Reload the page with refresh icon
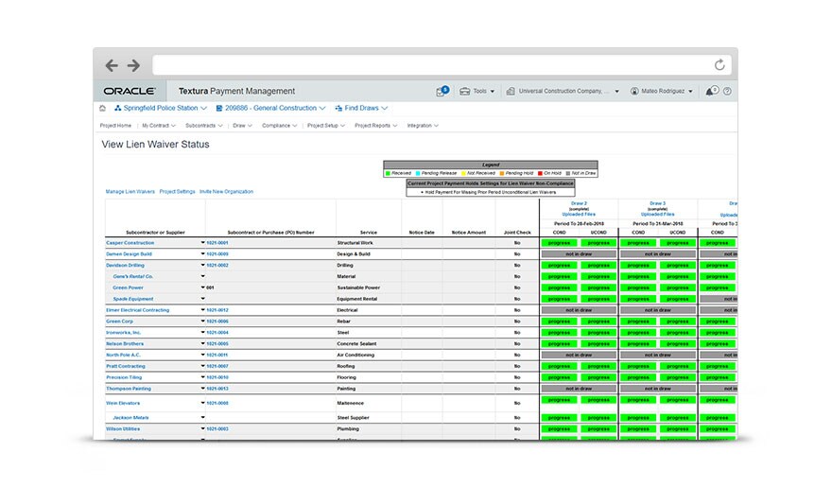This screenshot has width=832, height=504. click(x=719, y=65)
